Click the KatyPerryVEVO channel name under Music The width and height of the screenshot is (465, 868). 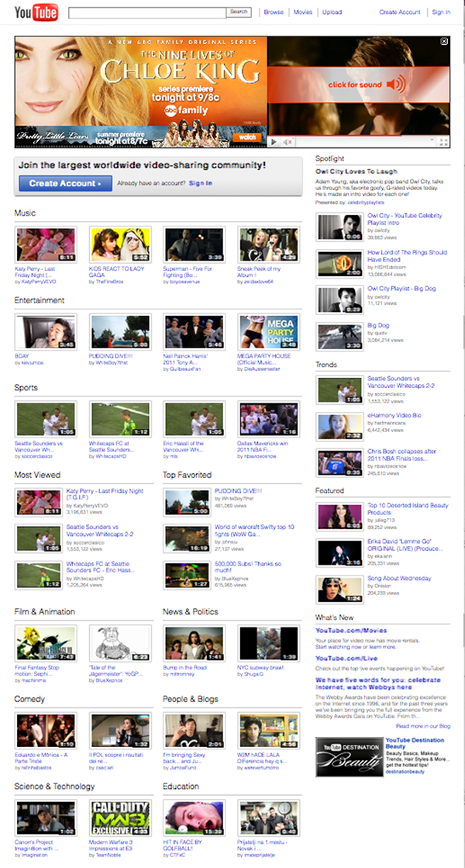point(38,282)
